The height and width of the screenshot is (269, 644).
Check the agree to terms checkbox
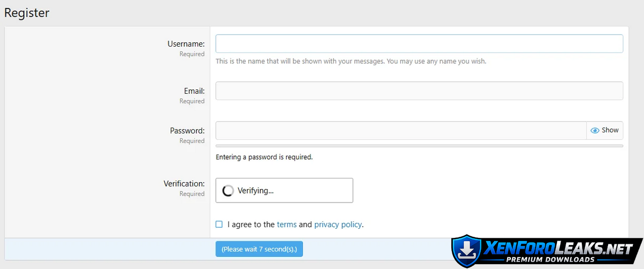[219, 225]
